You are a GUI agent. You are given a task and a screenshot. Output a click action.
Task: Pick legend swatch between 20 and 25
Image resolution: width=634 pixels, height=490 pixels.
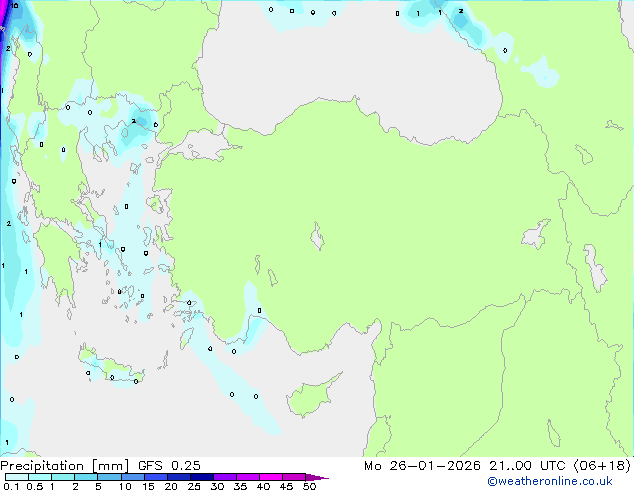[179, 477]
